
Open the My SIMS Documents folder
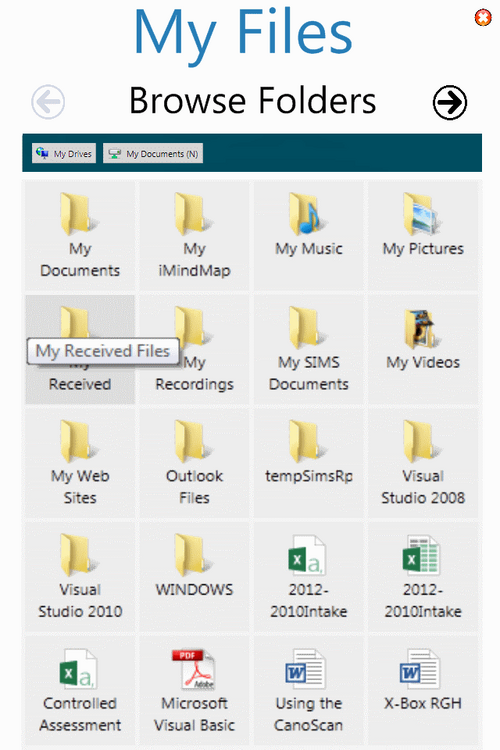[x=309, y=349]
